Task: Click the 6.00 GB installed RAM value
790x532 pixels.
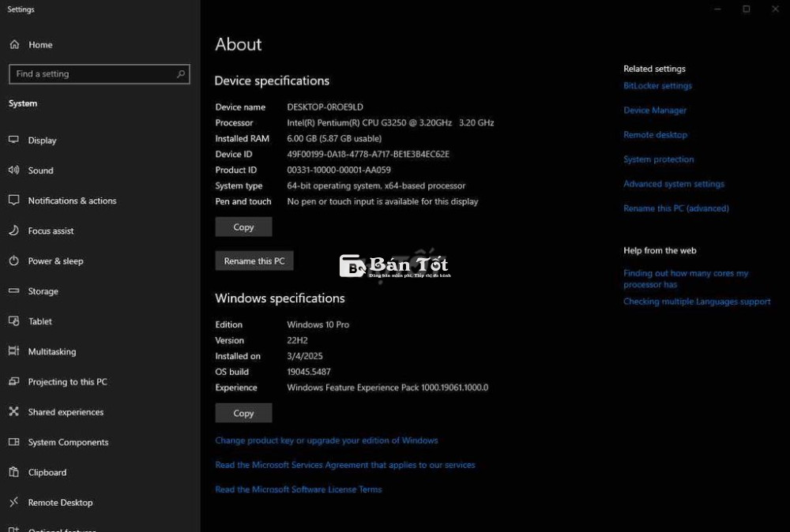Action: coord(334,138)
